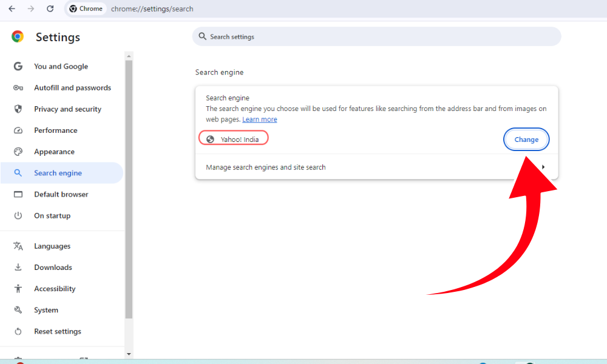
Task: Click the key icon for Autofill
Action: [18, 88]
